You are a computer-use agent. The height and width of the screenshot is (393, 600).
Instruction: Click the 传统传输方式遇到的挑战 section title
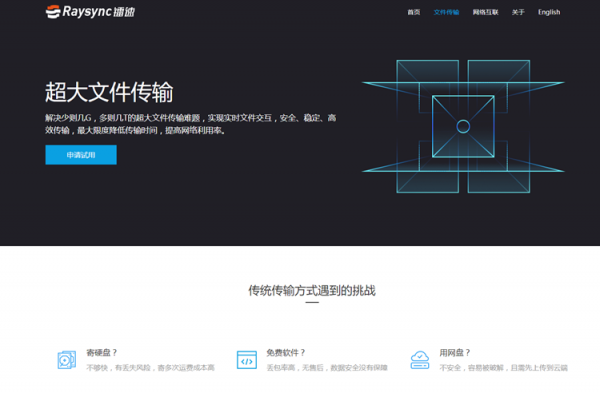(x=312, y=290)
